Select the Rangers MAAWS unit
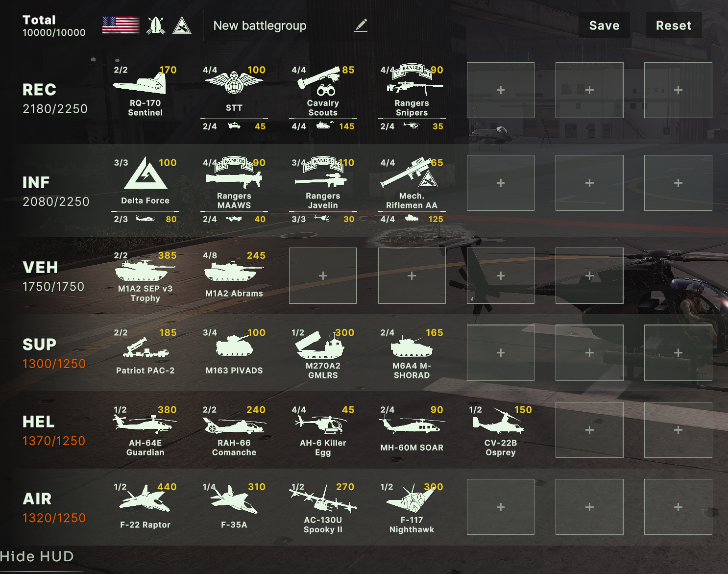728x574 pixels. pos(234,182)
